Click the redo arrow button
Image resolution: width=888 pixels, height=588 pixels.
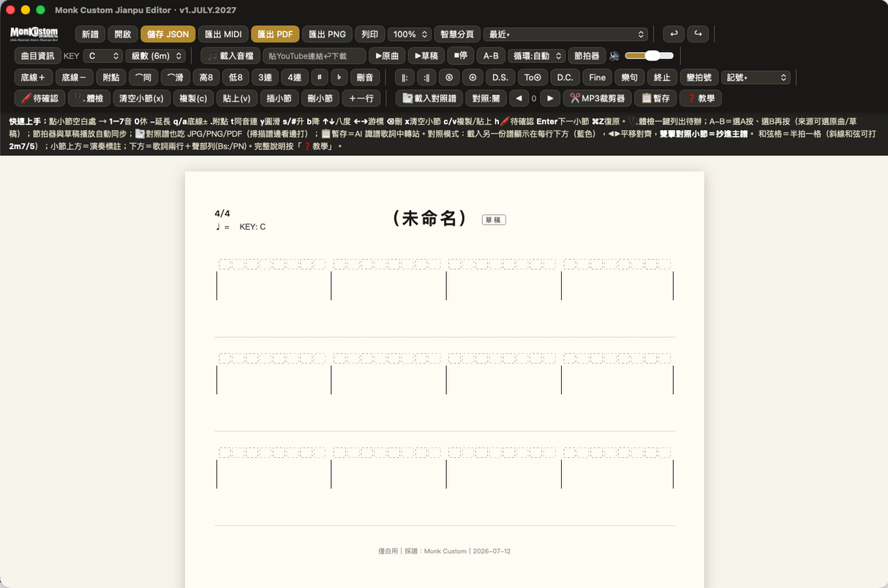[699, 34]
